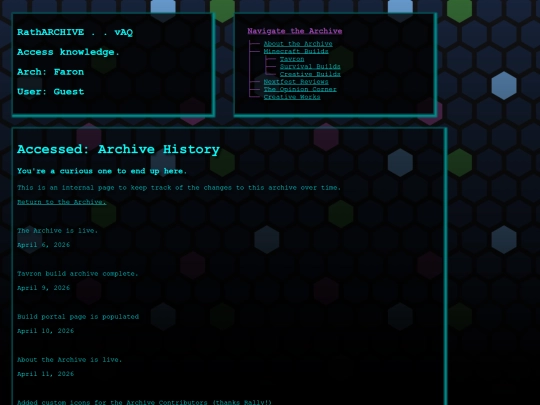Viewport: 540px width, 405px height.
Task: Click "This is an internal page" description text
Action: (179, 188)
